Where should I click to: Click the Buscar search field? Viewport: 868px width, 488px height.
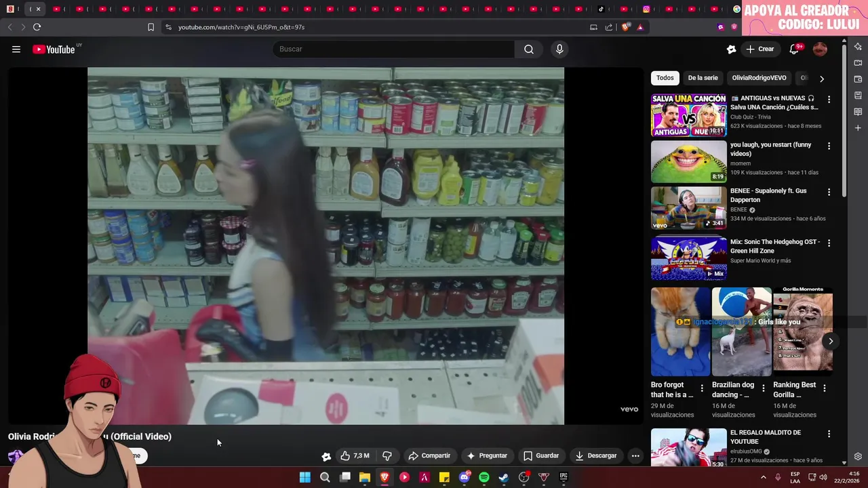click(x=393, y=49)
